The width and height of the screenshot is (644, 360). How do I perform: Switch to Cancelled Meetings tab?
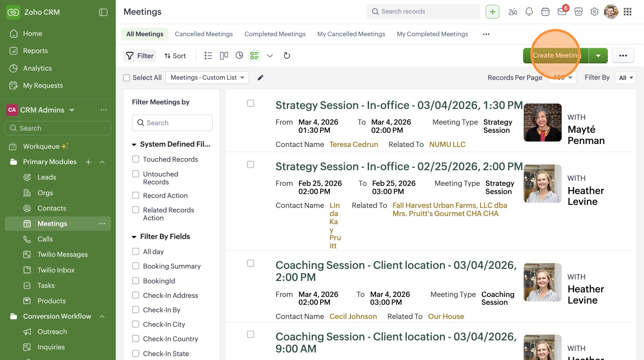[204, 34]
